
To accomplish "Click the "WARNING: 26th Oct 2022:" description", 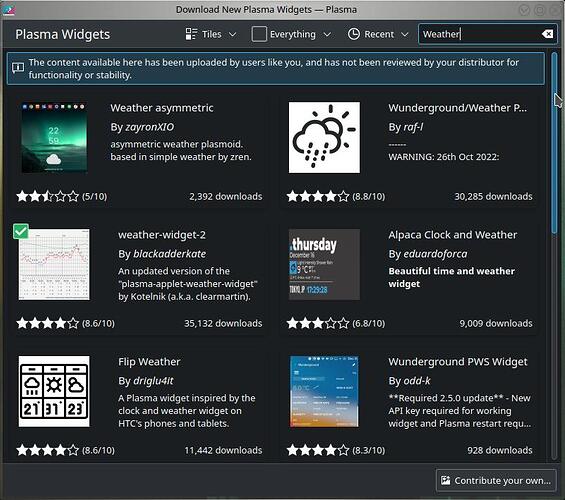I will (x=444, y=157).
